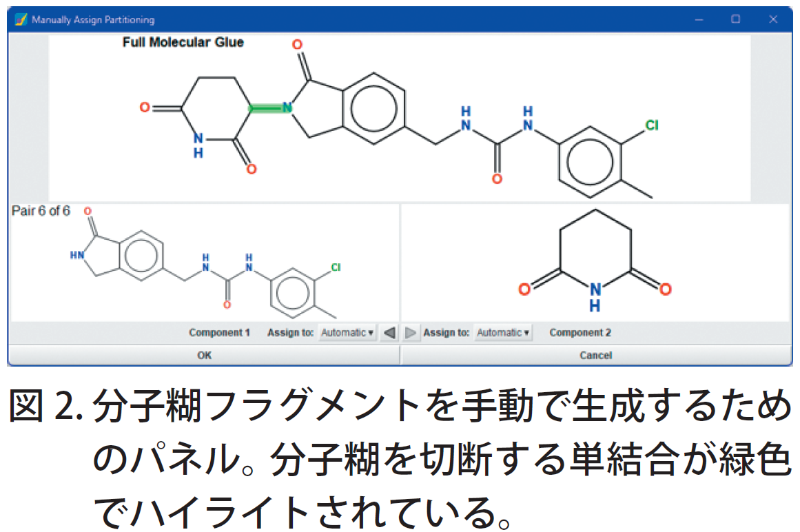
Task: Go to next pair with right arrow
Action: (410, 333)
